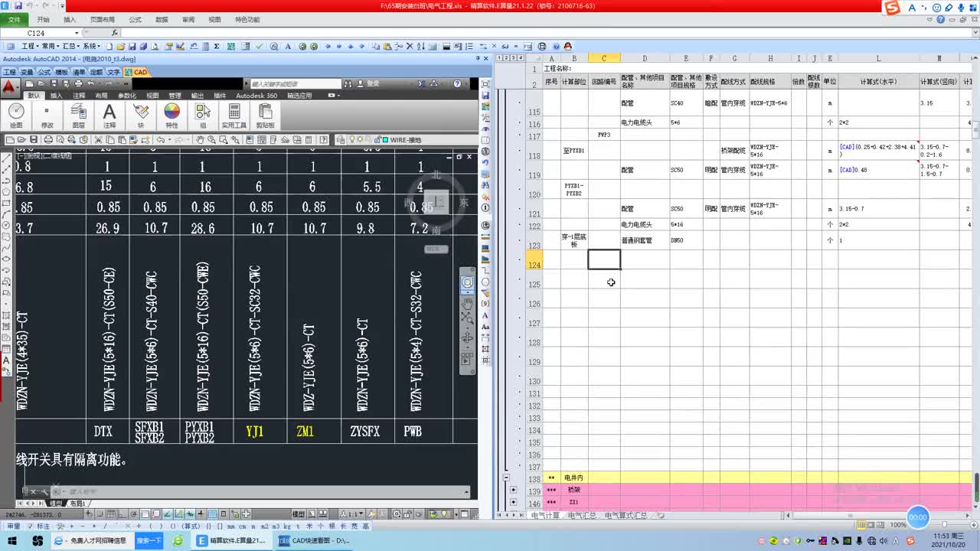Open the 绘图 (Draw) panel in AutoCAD
This screenshot has width=980, height=551.
pyautogui.click(x=17, y=116)
